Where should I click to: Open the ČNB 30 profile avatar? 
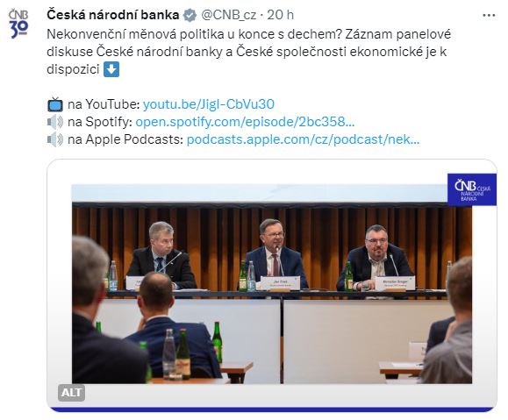[18, 25]
